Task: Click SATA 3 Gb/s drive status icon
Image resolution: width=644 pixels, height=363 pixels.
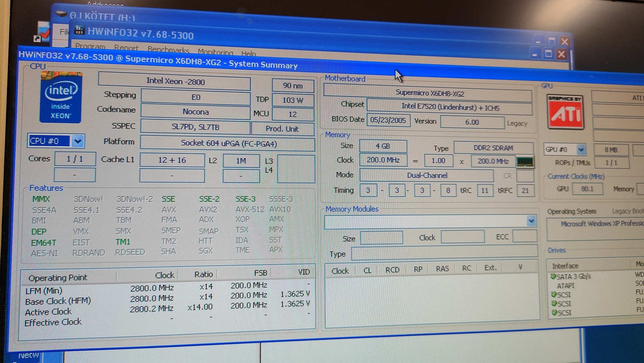Action: pyautogui.click(x=553, y=276)
